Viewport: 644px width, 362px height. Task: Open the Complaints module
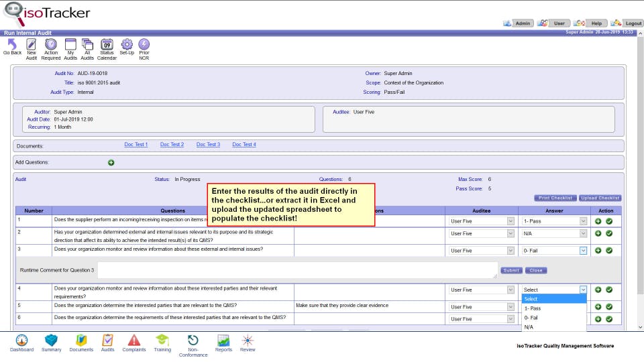click(134, 343)
